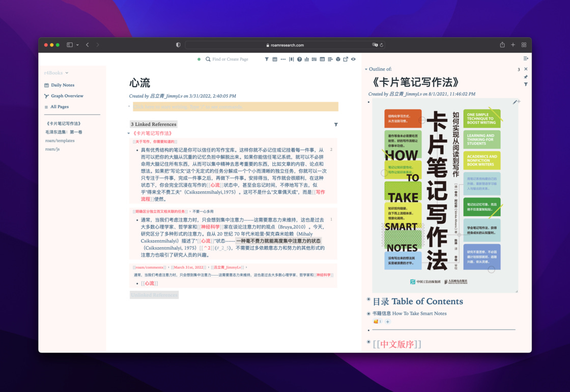Collapse the 'Outline of:' section caret

366,69
